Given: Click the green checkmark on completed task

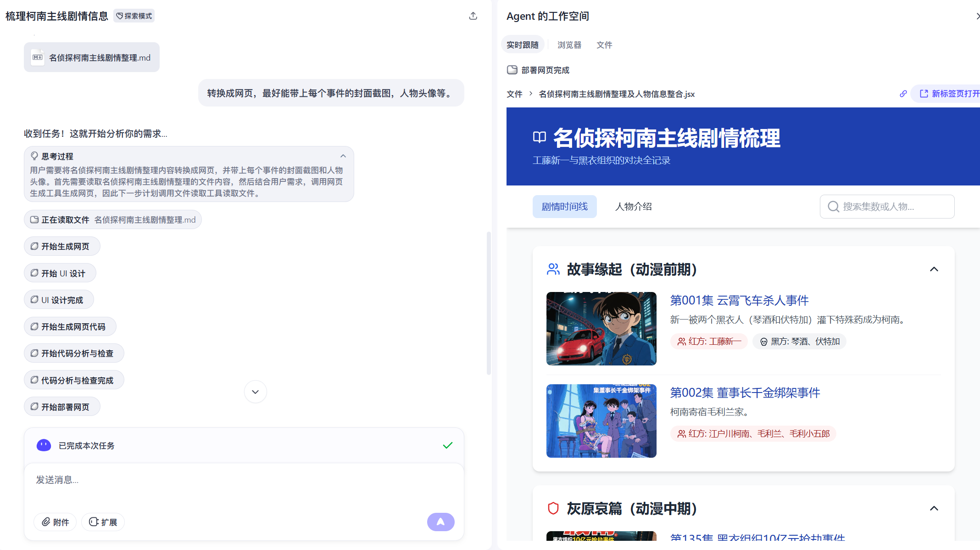Looking at the screenshot, I should tap(448, 445).
